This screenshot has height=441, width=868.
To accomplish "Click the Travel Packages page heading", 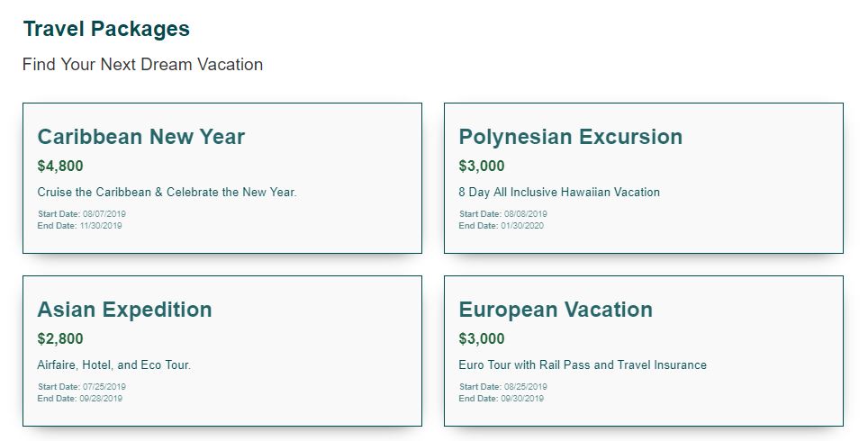I will tap(106, 29).
